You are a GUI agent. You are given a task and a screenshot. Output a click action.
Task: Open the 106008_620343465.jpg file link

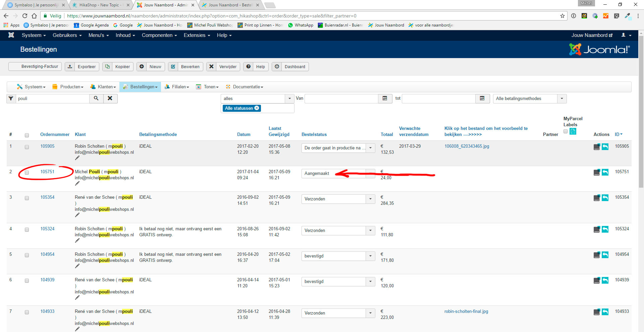tap(467, 146)
